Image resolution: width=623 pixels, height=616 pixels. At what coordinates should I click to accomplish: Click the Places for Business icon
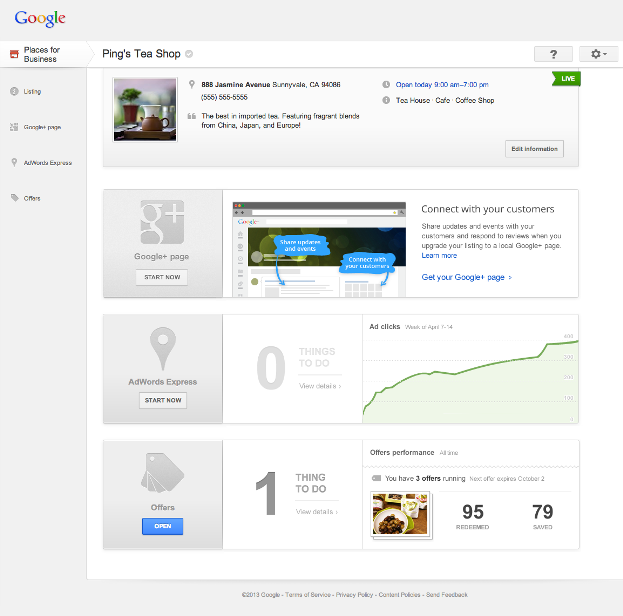tap(12, 54)
